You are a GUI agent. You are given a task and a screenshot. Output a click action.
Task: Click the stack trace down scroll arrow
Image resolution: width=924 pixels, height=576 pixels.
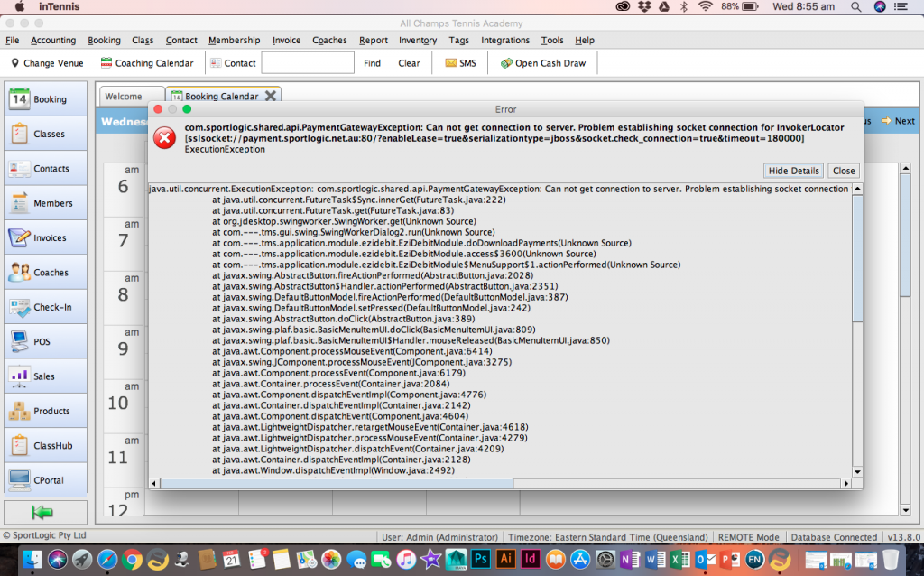[857, 471]
